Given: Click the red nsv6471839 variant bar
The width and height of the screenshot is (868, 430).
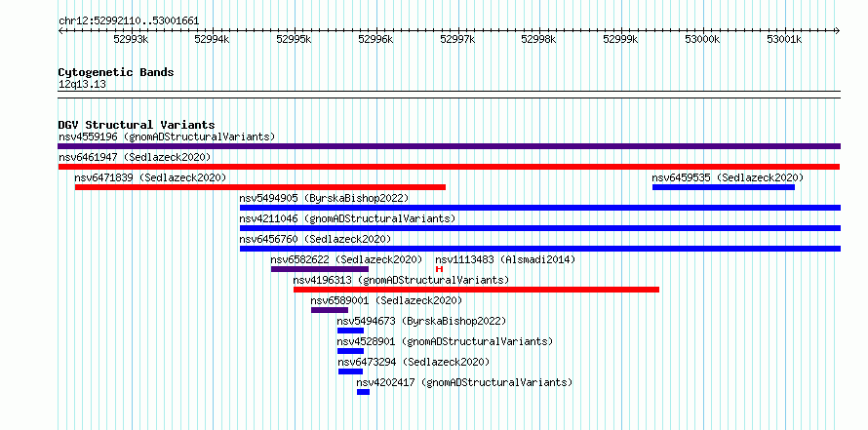Looking at the screenshot, I should (260, 187).
